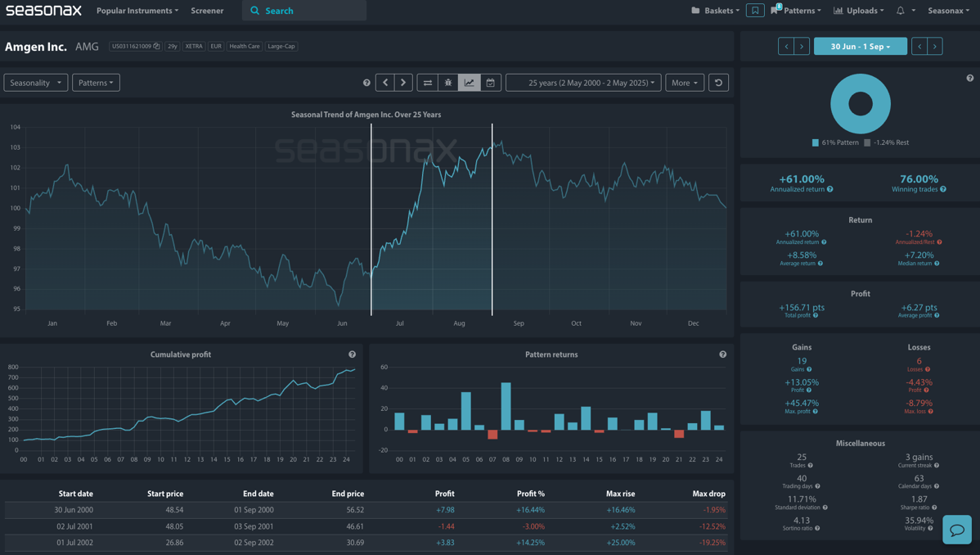Sort table by Start date column
Image resolution: width=980 pixels, height=555 pixels.
75,494
